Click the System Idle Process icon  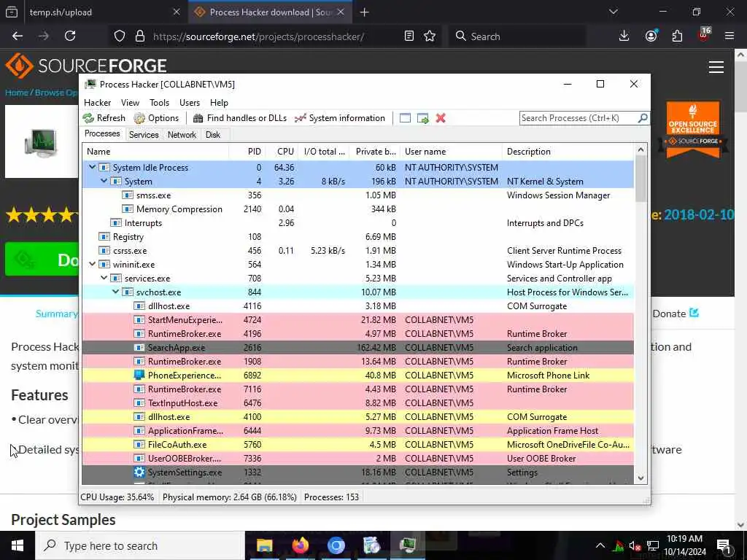[104, 168]
